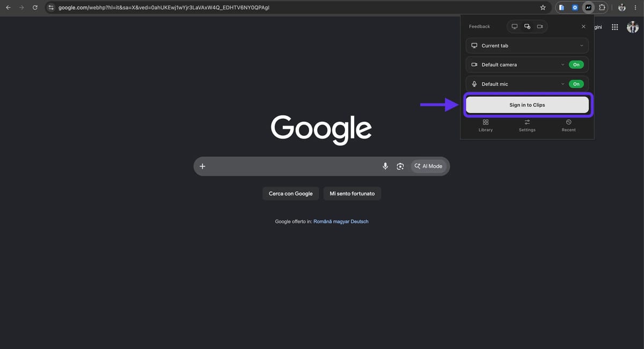Select camera-only recording mode icon

(x=540, y=26)
